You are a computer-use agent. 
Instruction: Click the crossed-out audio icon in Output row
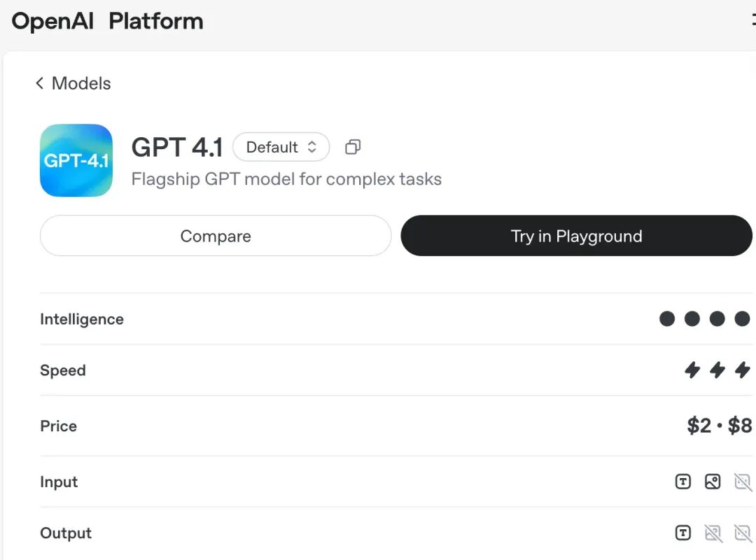pos(743,533)
